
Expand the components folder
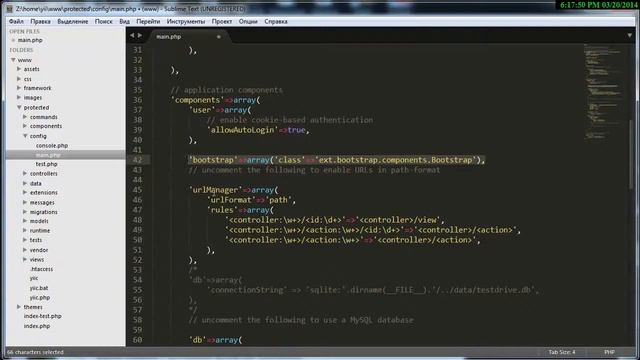pyautogui.click(x=25, y=126)
